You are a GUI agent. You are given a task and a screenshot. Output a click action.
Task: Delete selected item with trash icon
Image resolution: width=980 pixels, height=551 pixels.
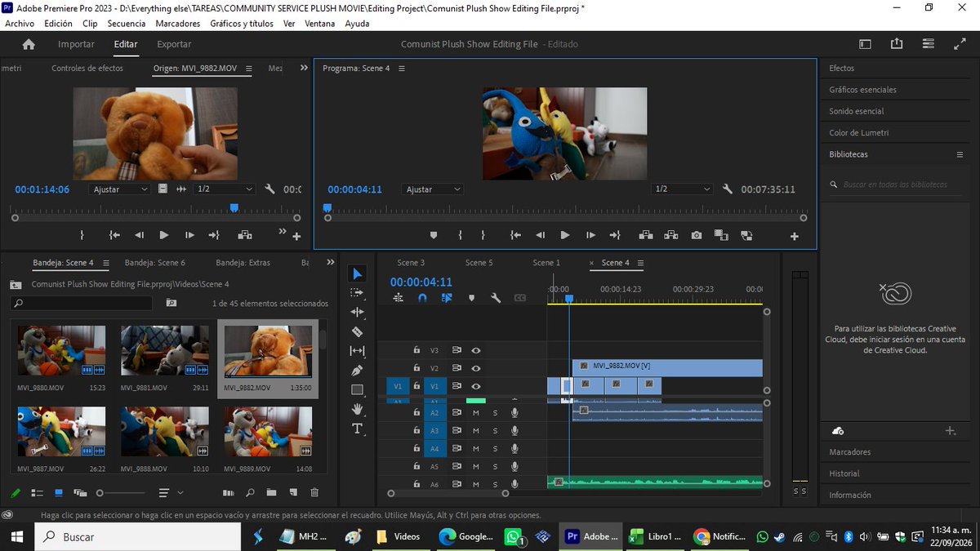[x=314, y=493]
